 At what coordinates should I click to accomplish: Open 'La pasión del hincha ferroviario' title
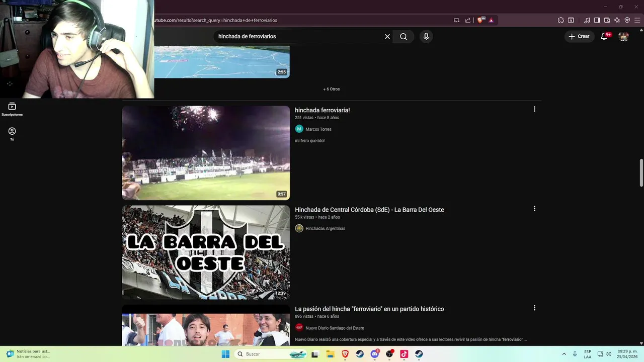click(369, 309)
